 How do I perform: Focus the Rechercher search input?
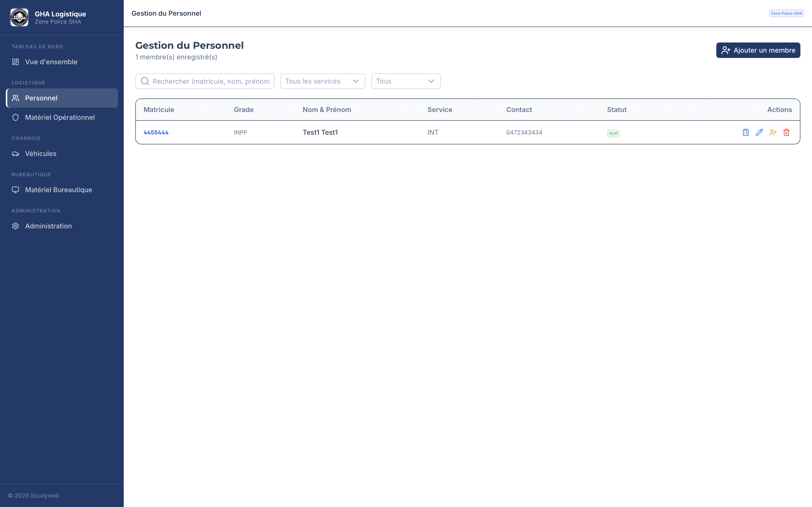pyautogui.click(x=211, y=82)
